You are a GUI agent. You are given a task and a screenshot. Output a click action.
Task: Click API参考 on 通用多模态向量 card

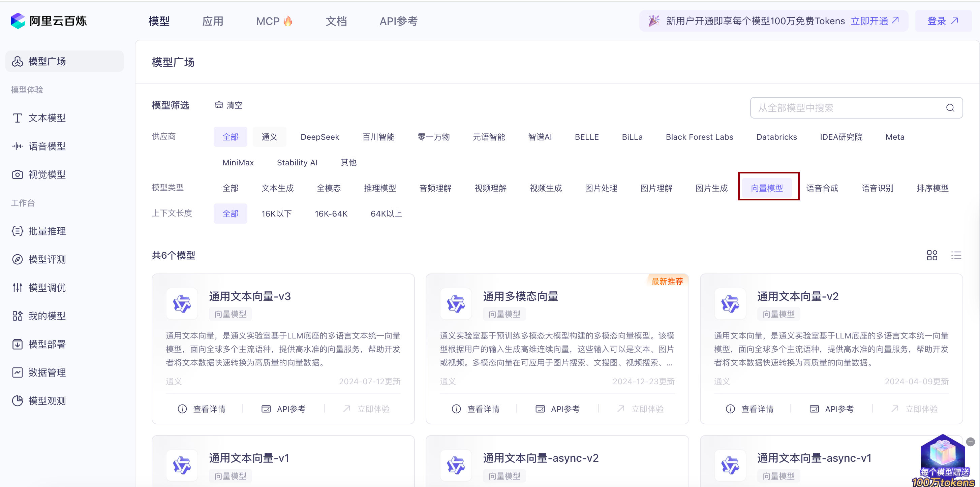pyautogui.click(x=557, y=409)
